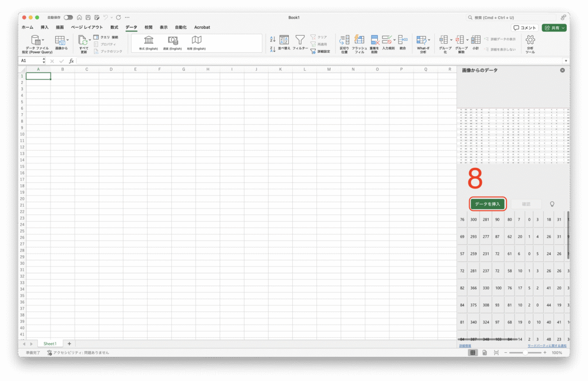588x381 pixels.
Task: Select the 地理 (English) data type
Action: (x=196, y=43)
